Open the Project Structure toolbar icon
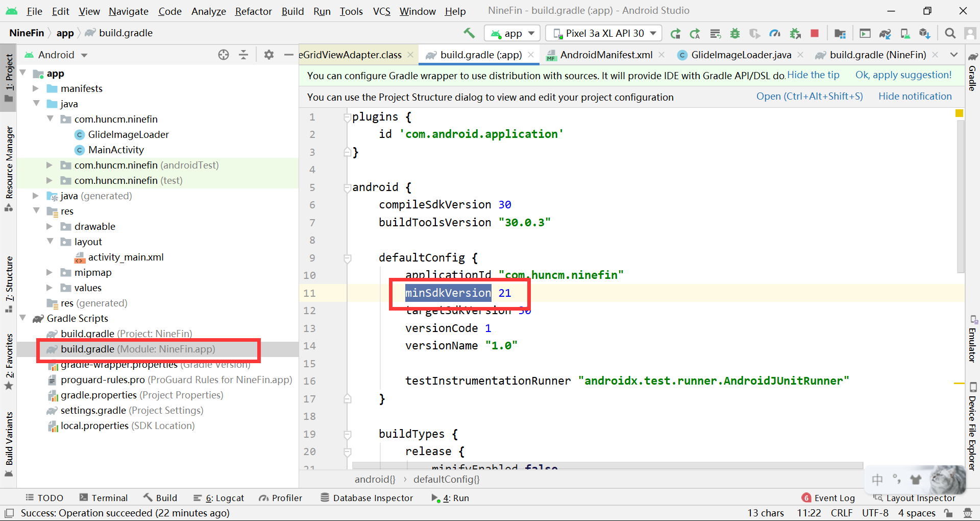This screenshot has height=521, width=980. [840, 34]
